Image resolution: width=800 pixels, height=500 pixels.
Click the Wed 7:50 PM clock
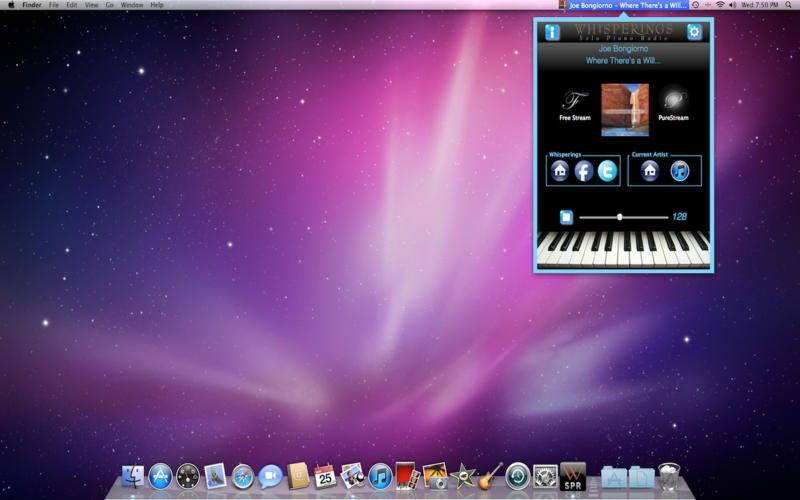coord(760,5)
